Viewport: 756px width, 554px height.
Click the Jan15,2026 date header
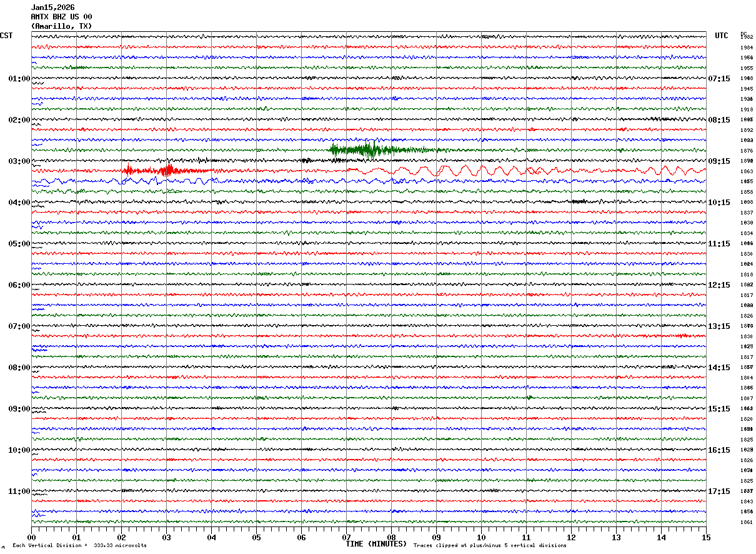(x=52, y=8)
